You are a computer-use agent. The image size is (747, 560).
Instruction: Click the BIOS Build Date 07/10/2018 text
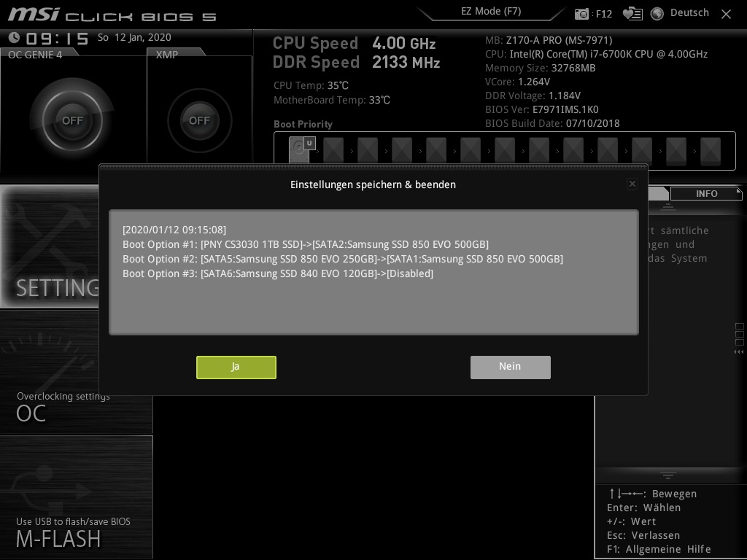552,123
